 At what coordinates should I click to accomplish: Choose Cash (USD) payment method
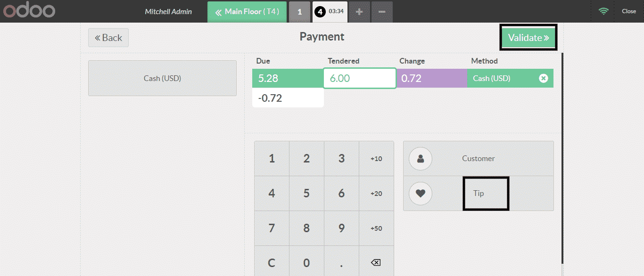coord(162,78)
